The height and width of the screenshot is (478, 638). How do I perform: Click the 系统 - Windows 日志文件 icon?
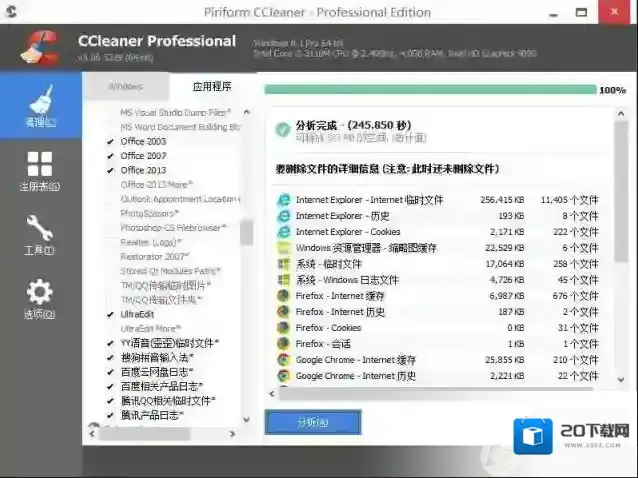coord(284,280)
